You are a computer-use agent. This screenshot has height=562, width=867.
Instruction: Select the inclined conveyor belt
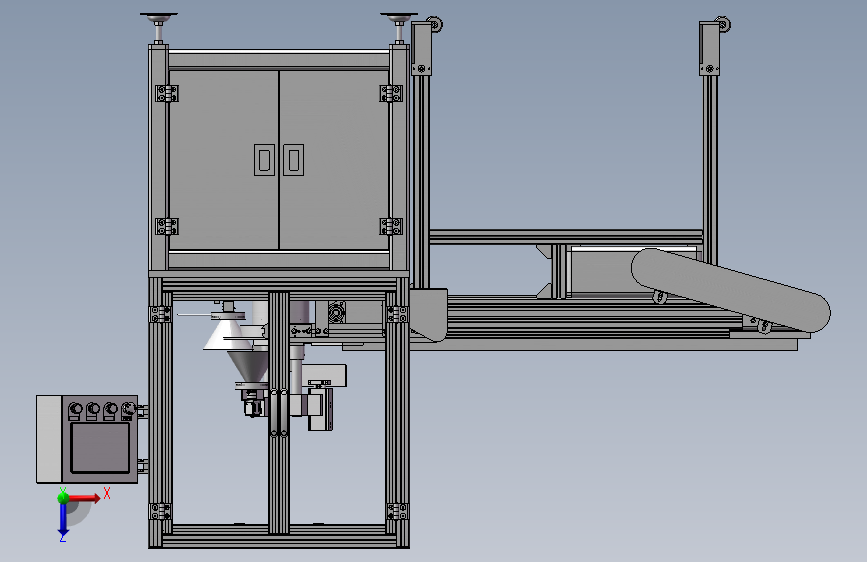coord(730,290)
